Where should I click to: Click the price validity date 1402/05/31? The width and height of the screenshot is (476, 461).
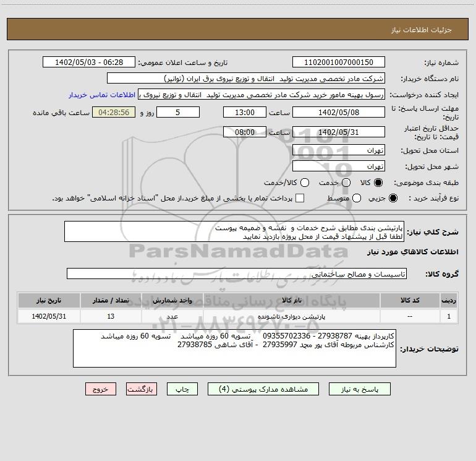(x=339, y=132)
